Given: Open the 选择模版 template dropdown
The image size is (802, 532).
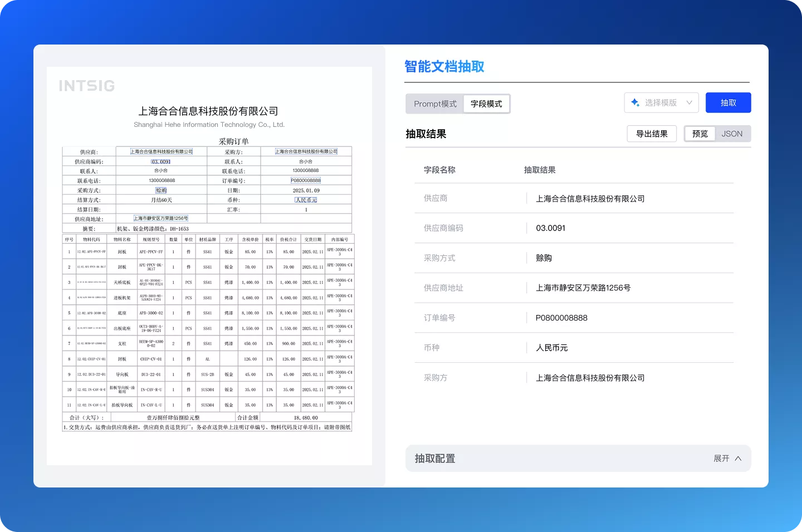Looking at the screenshot, I should coord(661,102).
